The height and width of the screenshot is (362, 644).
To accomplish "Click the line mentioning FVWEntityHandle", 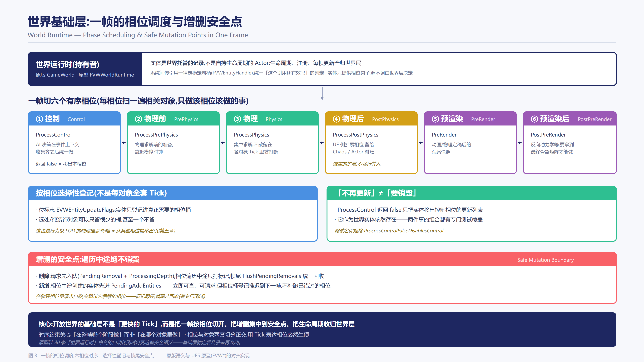I will pos(281,73).
